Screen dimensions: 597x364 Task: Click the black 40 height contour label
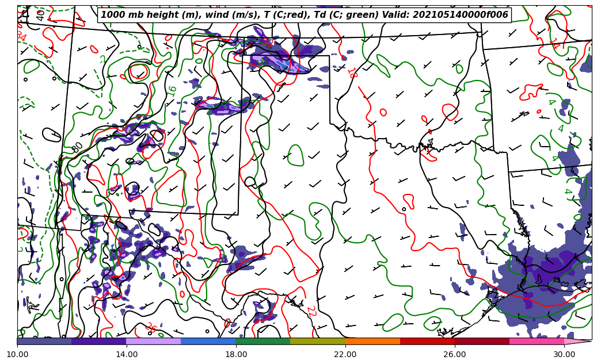(40, 16)
